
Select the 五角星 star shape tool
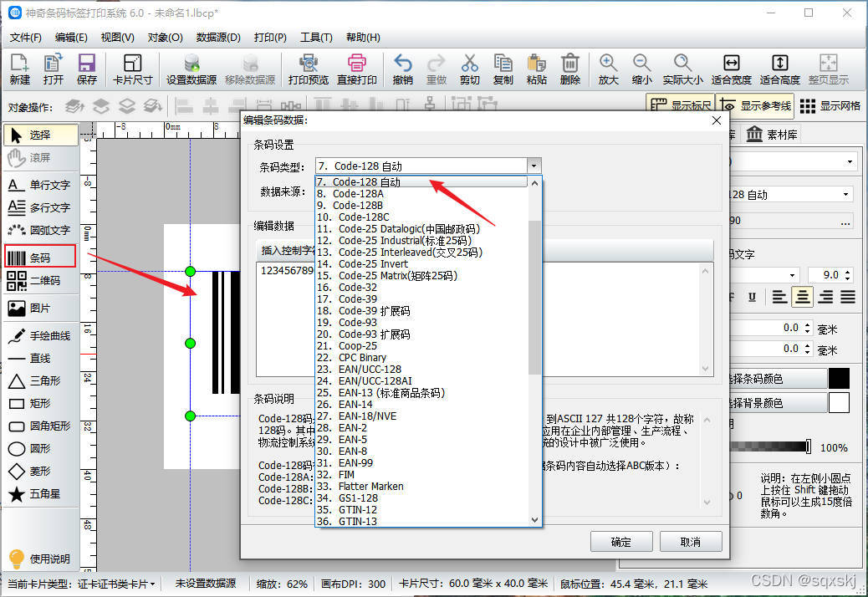pos(40,493)
